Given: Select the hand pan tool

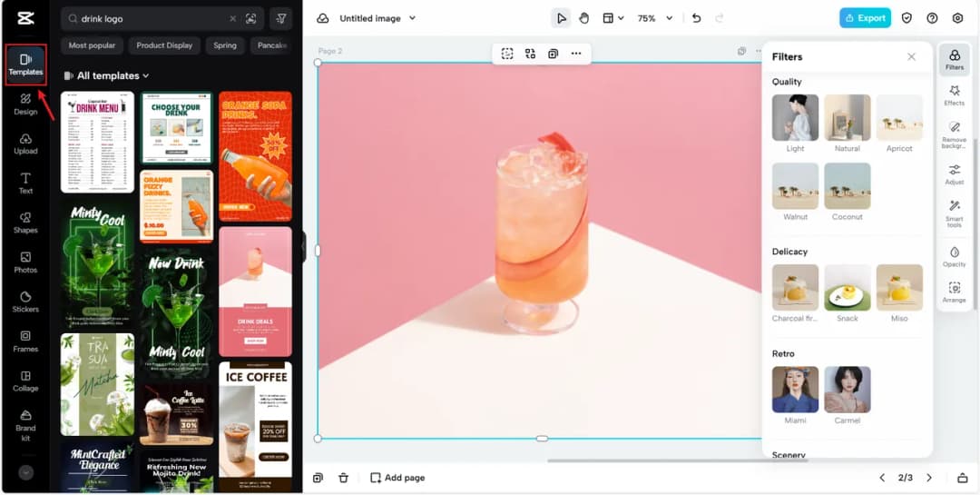Looking at the screenshot, I should point(584,18).
